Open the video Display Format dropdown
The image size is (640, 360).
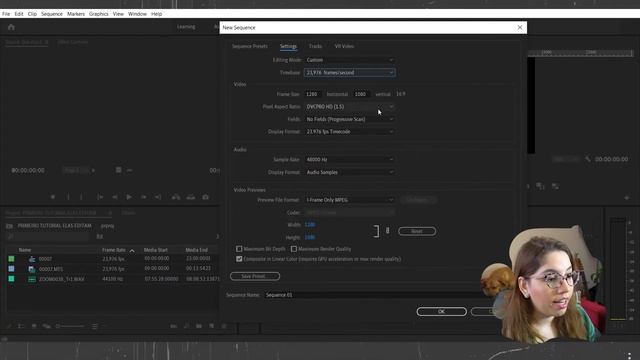tap(349, 132)
